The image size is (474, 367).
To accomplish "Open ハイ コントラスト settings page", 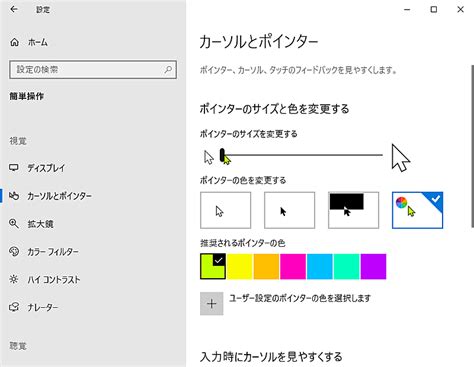I will (54, 279).
